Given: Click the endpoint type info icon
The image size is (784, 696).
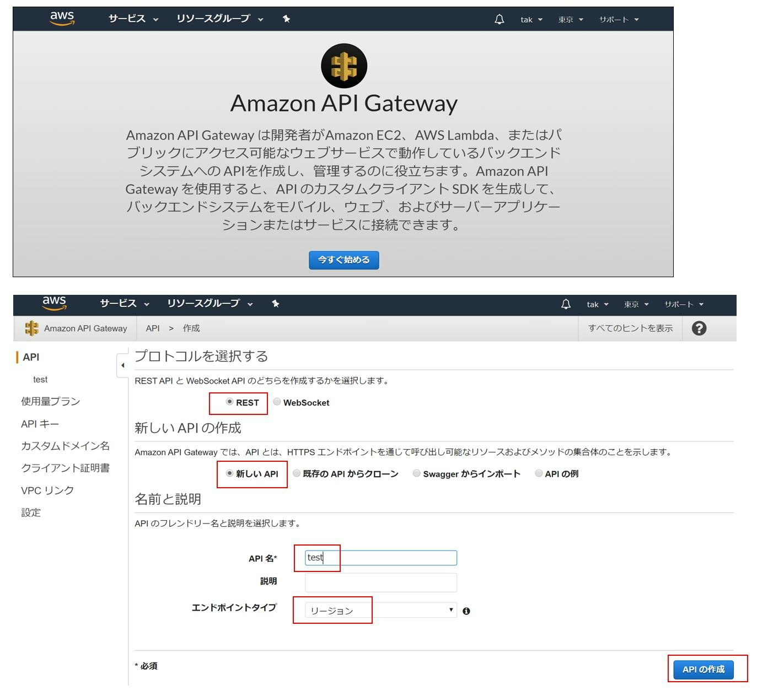Looking at the screenshot, I should coord(466,611).
